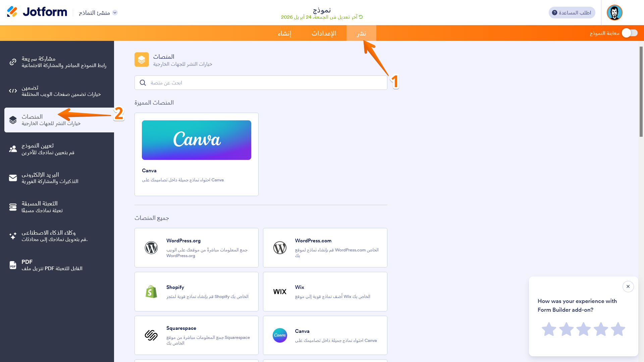Rate two stars in feedback popup
The image size is (644, 362).
(x=567, y=329)
